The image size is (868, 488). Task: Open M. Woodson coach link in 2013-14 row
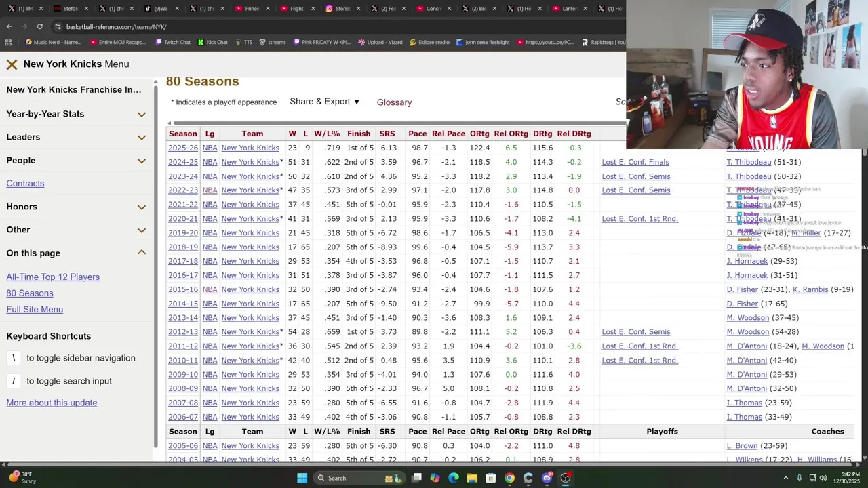(x=748, y=318)
